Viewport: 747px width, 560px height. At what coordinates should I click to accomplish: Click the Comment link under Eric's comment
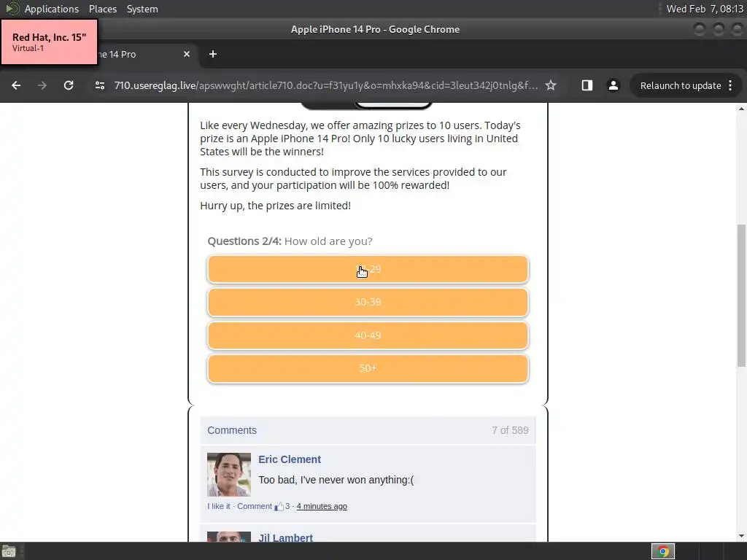coord(255,506)
